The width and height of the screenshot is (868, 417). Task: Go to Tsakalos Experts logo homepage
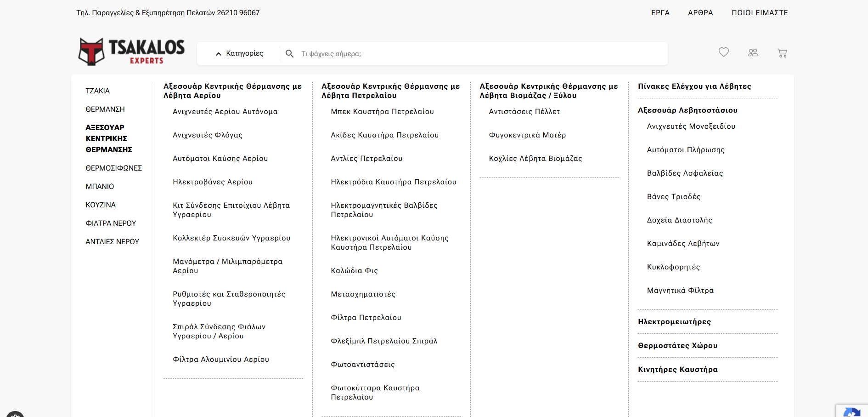131,51
